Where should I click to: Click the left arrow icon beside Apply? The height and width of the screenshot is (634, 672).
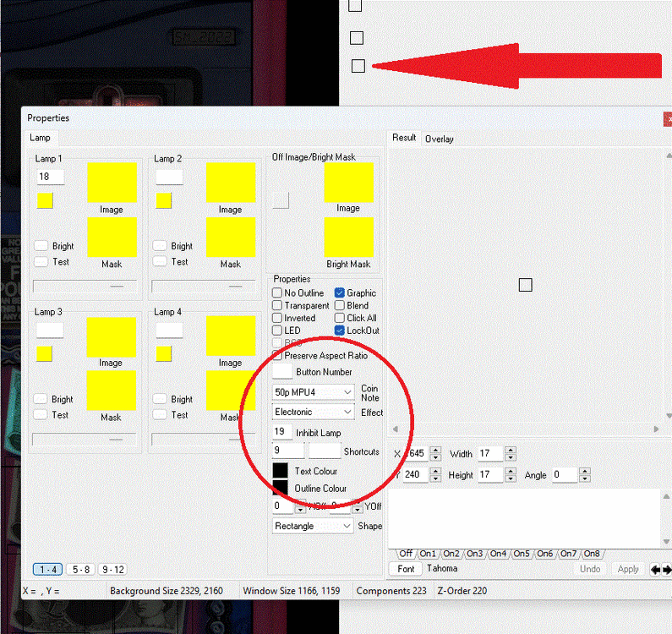tap(654, 569)
